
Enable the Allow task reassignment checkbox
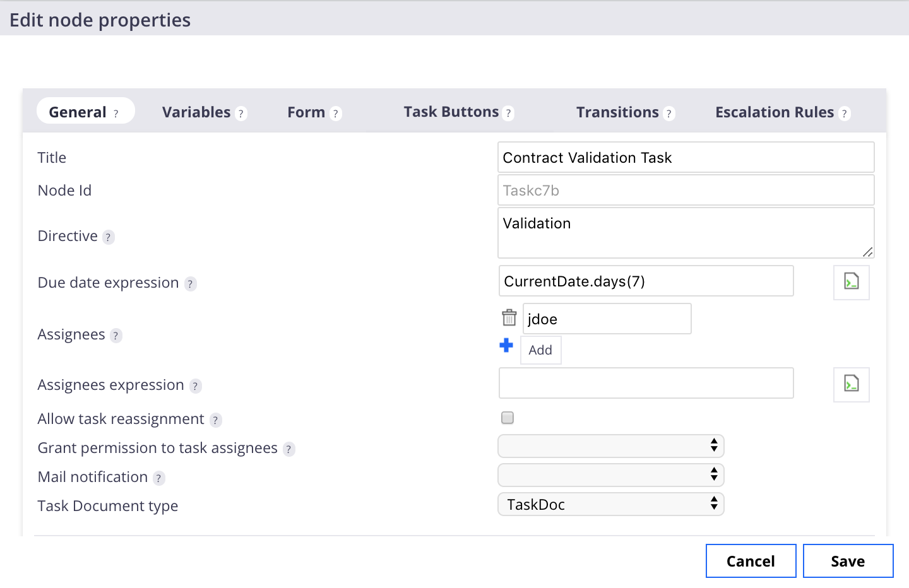[x=508, y=418]
